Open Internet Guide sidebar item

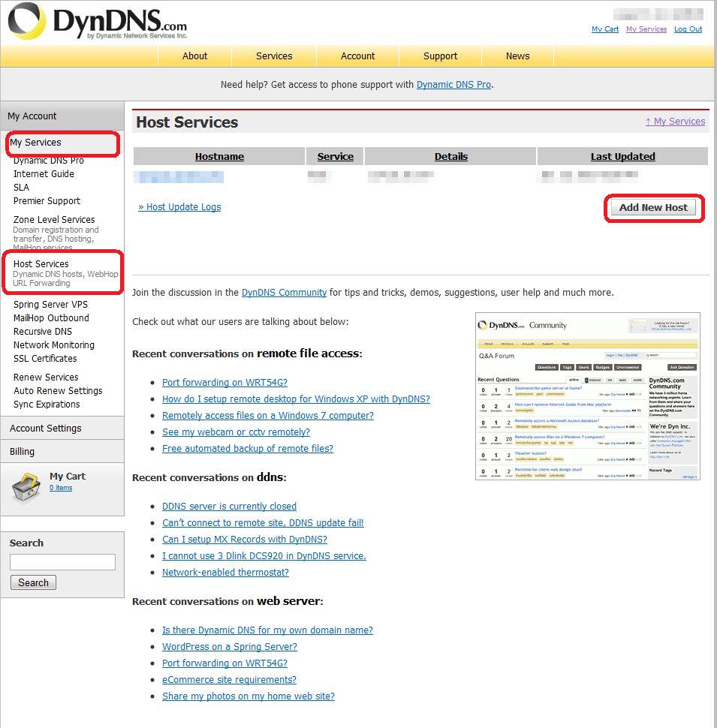click(x=44, y=174)
